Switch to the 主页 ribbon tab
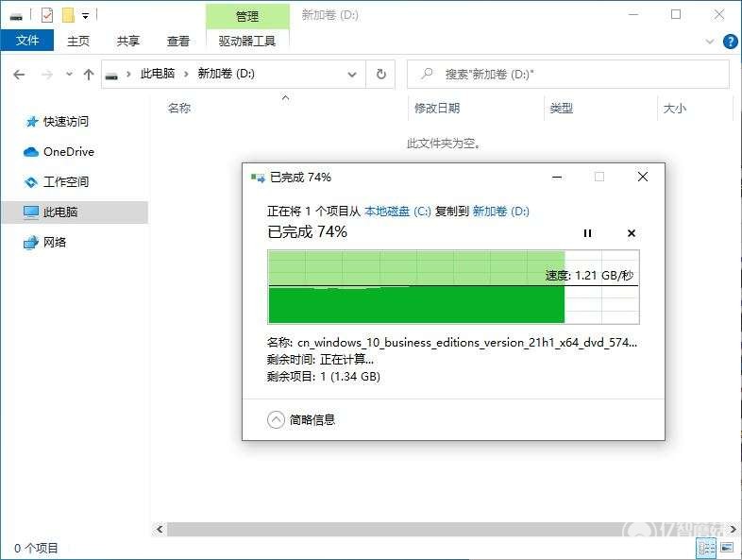 (x=78, y=42)
